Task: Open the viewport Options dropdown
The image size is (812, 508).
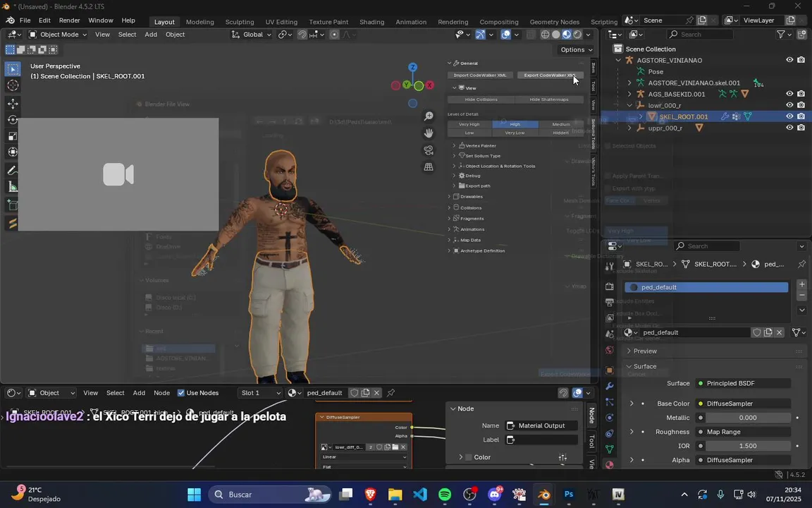Action: [x=576, y=50]
